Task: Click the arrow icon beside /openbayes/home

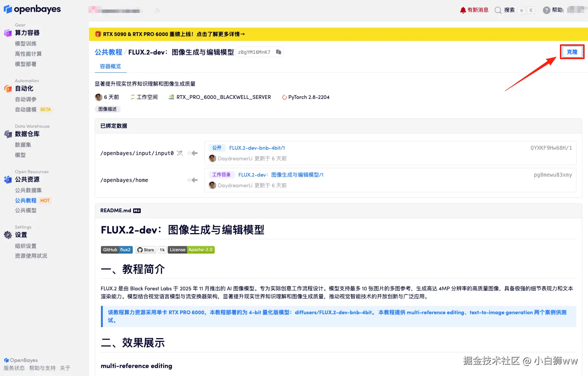Action: pyautogui.click(x=193, y=180)
